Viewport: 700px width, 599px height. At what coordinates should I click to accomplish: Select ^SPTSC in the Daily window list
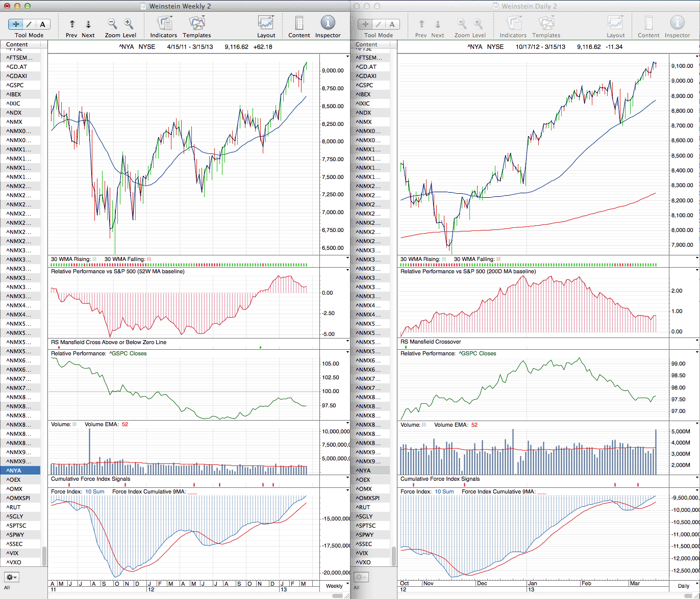(370, 526)
